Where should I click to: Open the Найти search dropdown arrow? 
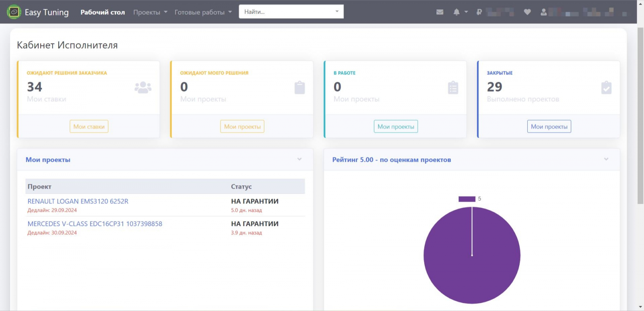(337, 12)
